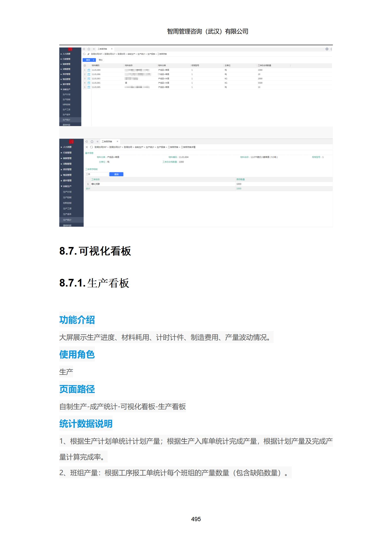Open the detail icon for row 11.01.004
The width and height of the screenshot is (392, 555).
point(89,70)
